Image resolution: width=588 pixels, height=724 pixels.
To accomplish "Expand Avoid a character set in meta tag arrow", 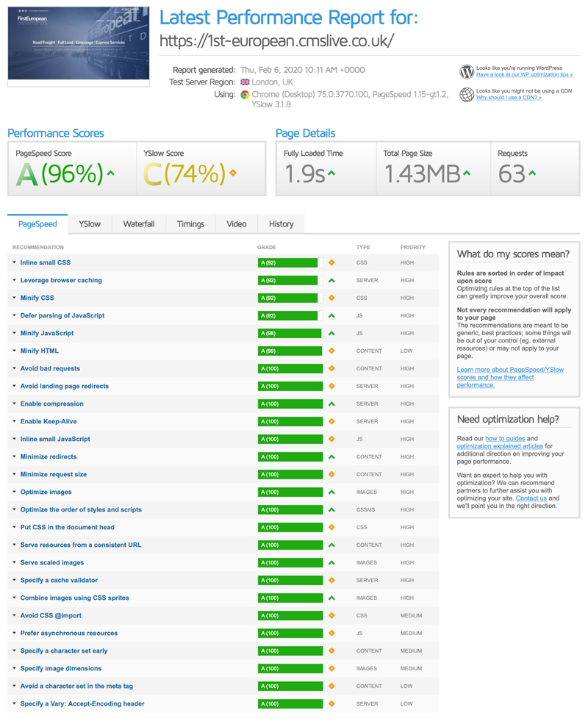I will [14, 686].
